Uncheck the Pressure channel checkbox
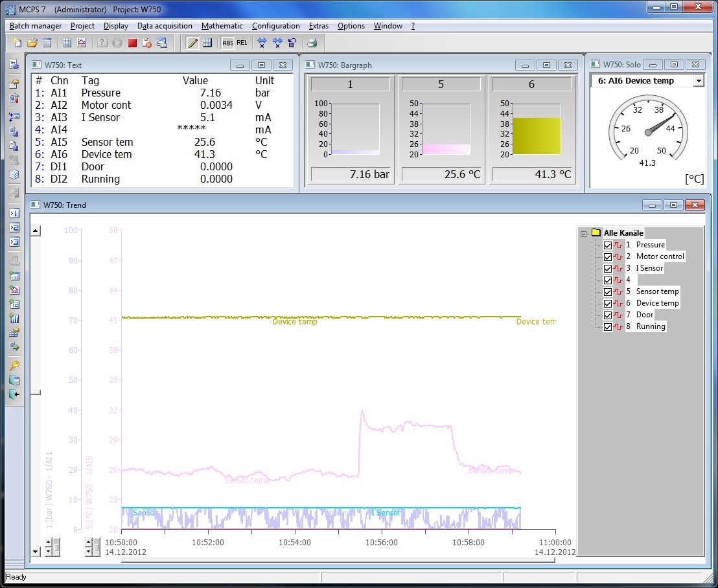The height and width of the screenshot is (588, 718). point(608,245)
